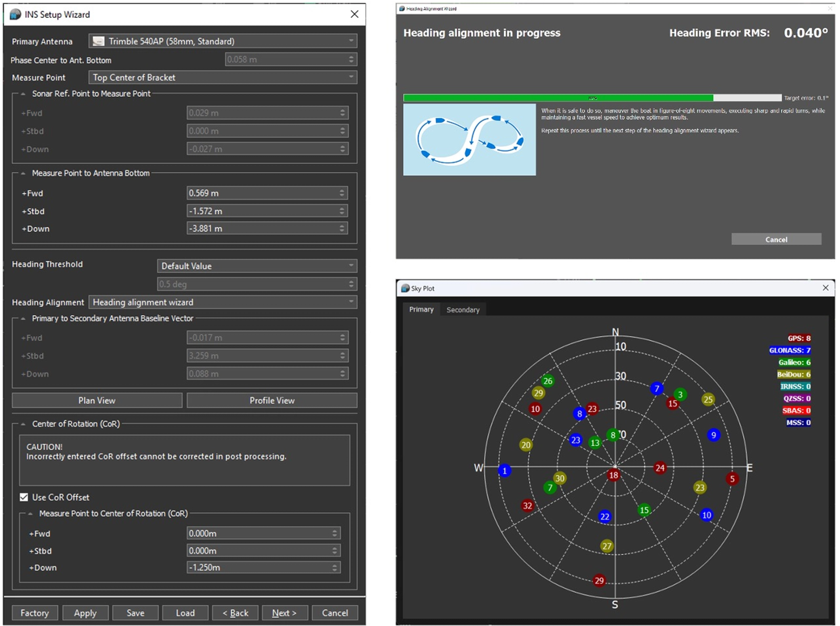The height and width of the screenshot is (626, 840).
Task: Click the BeiDou: 6 legend swatch
Action: click(x=794, y=374)
